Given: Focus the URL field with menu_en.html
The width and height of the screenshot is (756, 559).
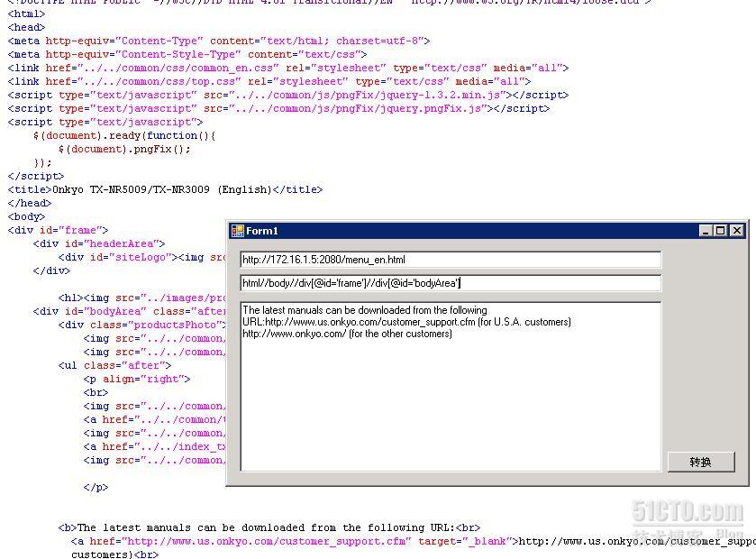Looking at the screenshot, I should (451, 260).
